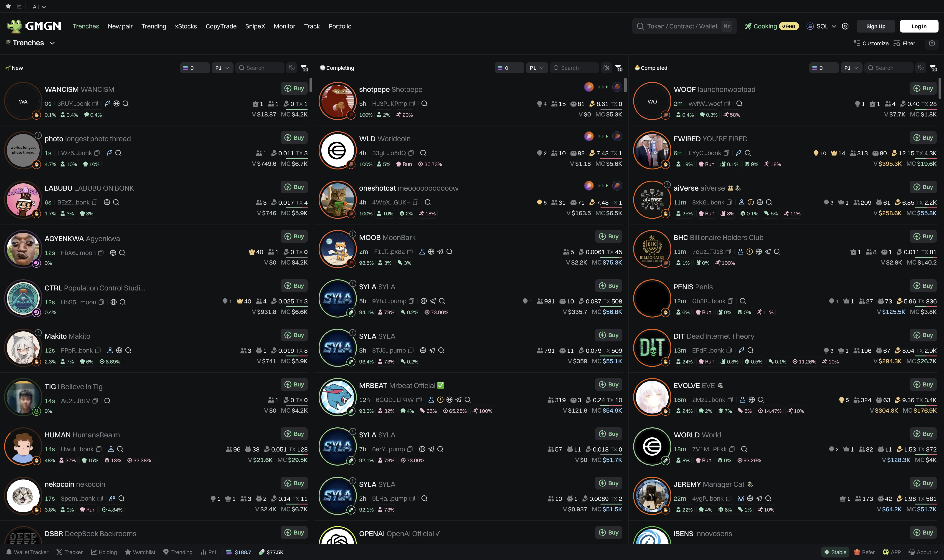The width and height of the screenshot is (944, 560).
Task: Open the Filter button beside Customize
Action: pos(904,43)
